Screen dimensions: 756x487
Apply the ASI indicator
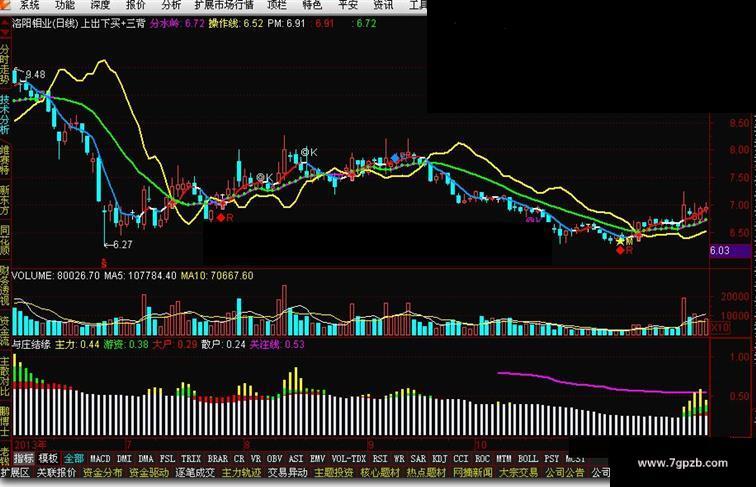coord(296,458)
